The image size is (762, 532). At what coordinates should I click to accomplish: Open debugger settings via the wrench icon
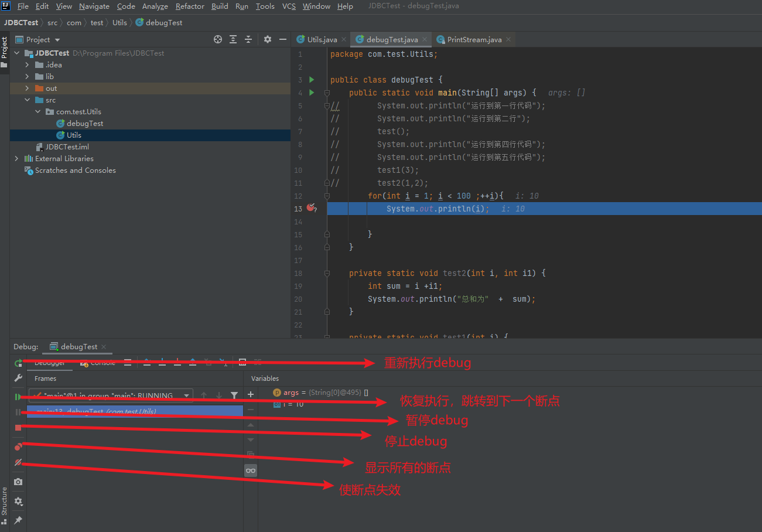click(x=18, y=378)
